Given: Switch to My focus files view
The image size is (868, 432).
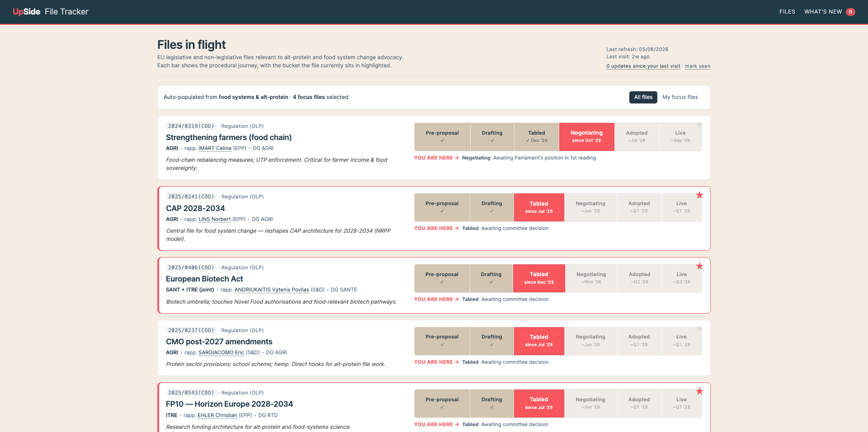Looking at the screenshot, I should click(680, 97).
